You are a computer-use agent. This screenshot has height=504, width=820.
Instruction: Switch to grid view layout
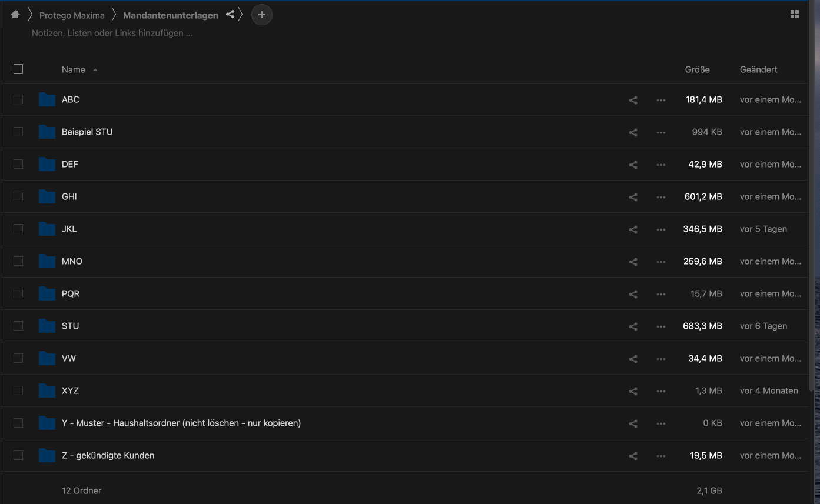click(x=794, y=15)
